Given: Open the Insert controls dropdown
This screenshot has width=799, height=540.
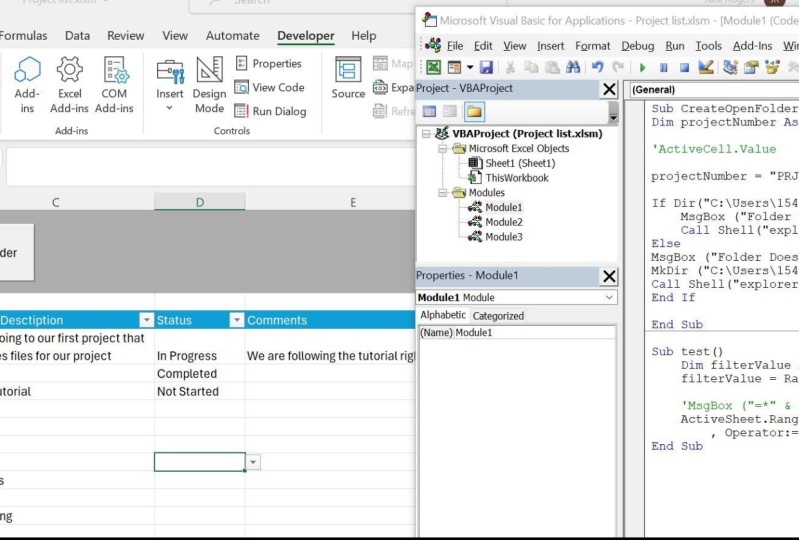Looking at the screenshot, I should 170,86.
